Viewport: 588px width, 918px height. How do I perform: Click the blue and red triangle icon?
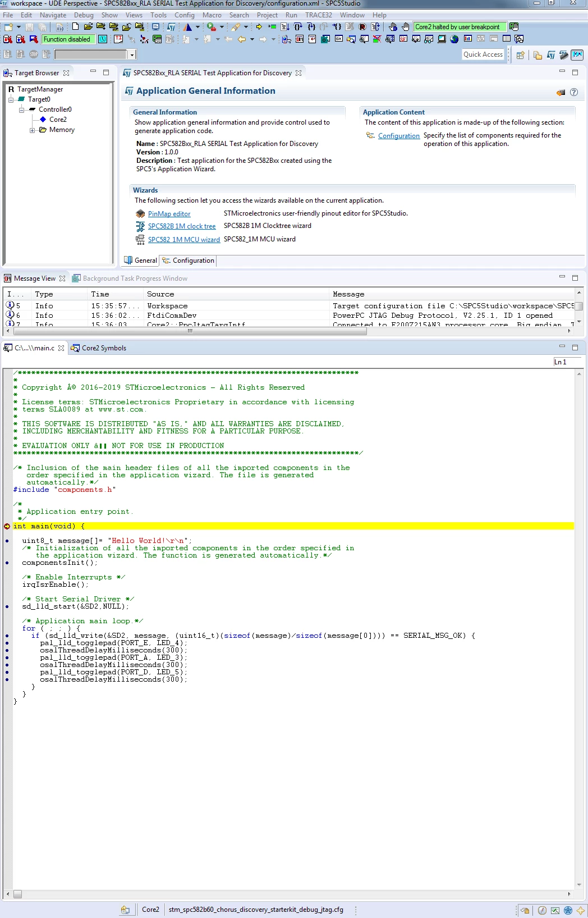(x=187, y=26)
